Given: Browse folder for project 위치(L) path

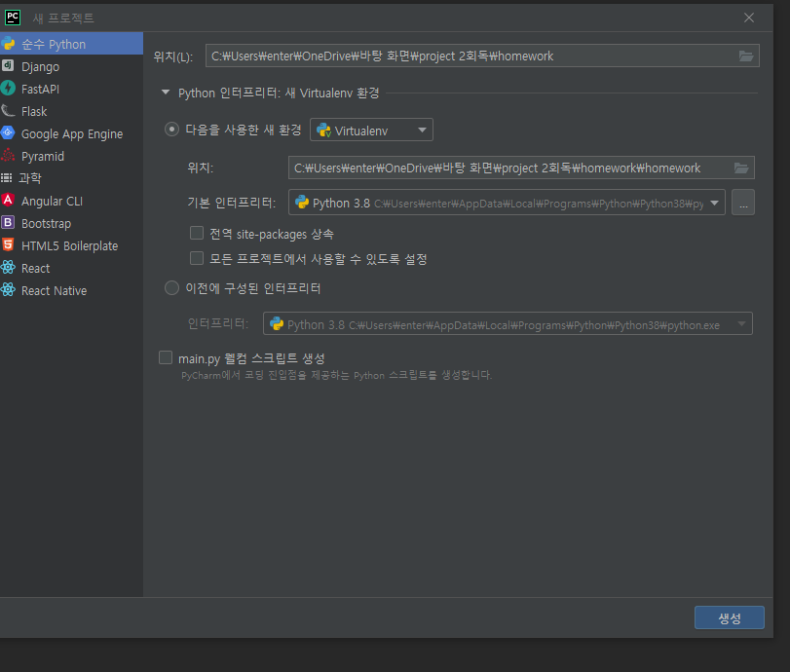Looking at the screenshot, I should click(x=746, y=56).
